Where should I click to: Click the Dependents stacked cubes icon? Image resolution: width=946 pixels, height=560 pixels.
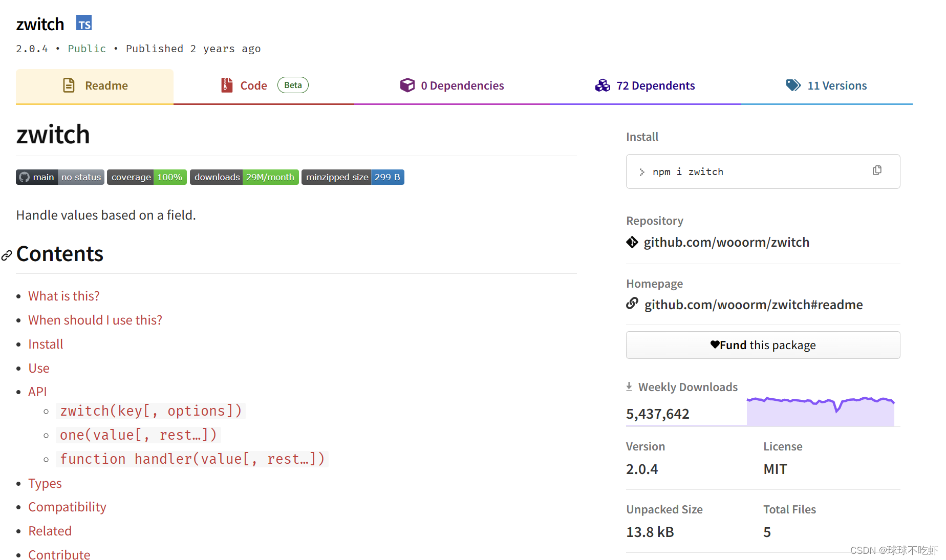[x=603, y=85]
